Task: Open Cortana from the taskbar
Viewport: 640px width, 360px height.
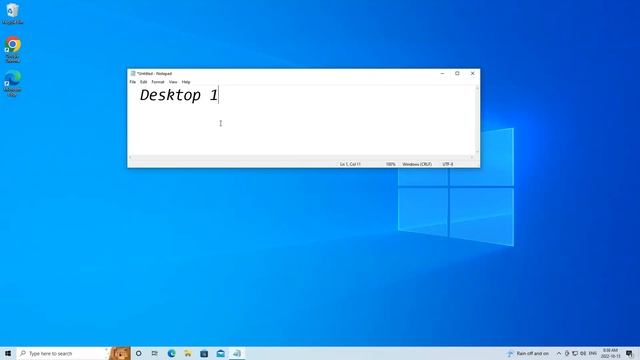Action: [x=139, y=353]
